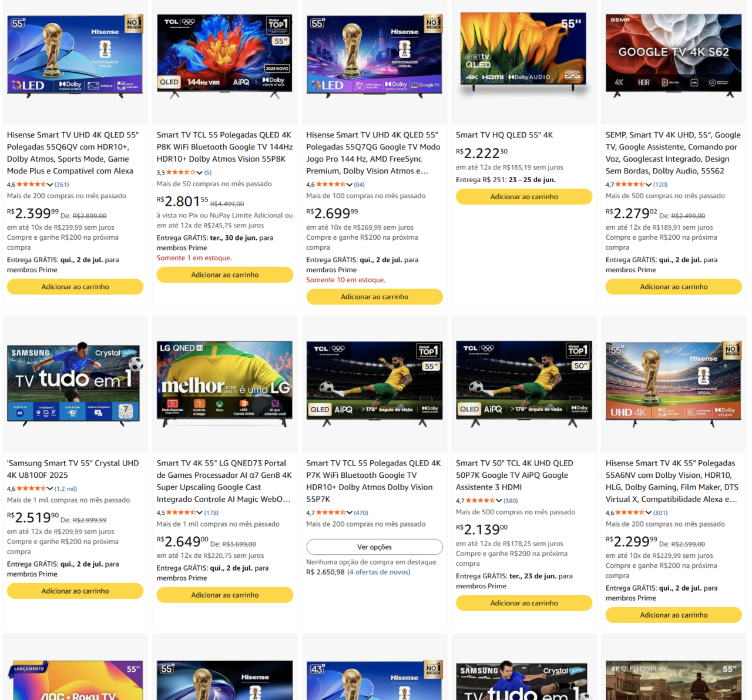Click price R$2.801,55 on TCL 55P8K
This screenshot has height=700, width=752.
[x=183, y=201]
